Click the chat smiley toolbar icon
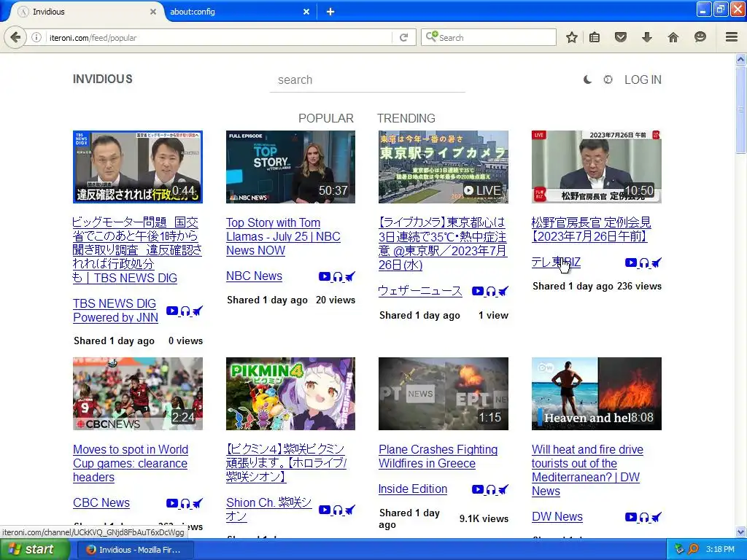 [x=700, y=37]
